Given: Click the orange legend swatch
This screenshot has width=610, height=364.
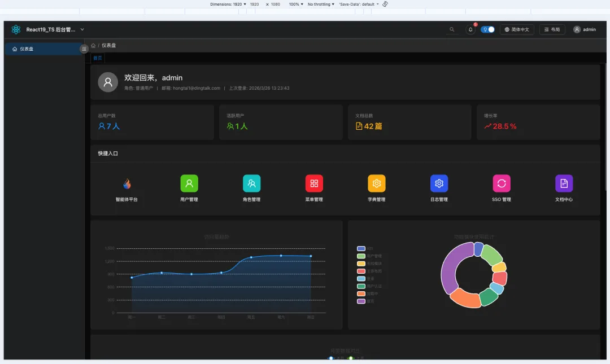Looking at the screenshot, I should [x=361, y=293].
